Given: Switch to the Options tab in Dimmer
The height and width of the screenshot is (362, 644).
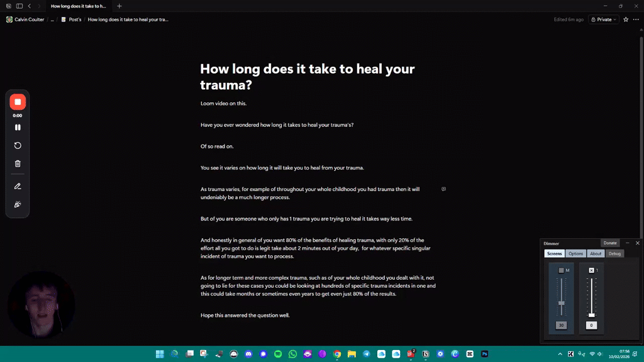Looking at the screenshot, I should [x=575, y=253].
